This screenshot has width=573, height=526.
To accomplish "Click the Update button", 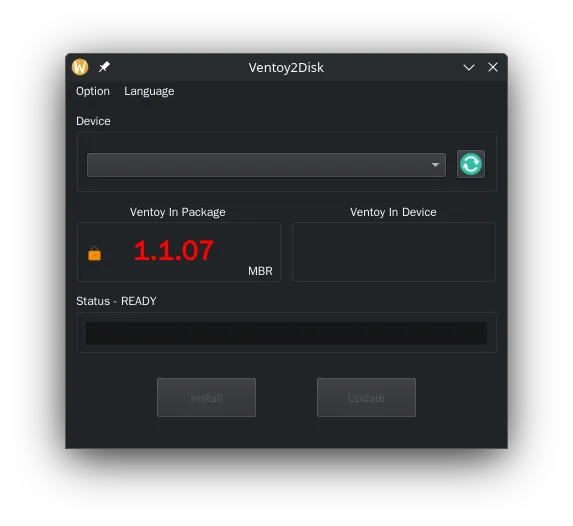I will coord(366,397).
